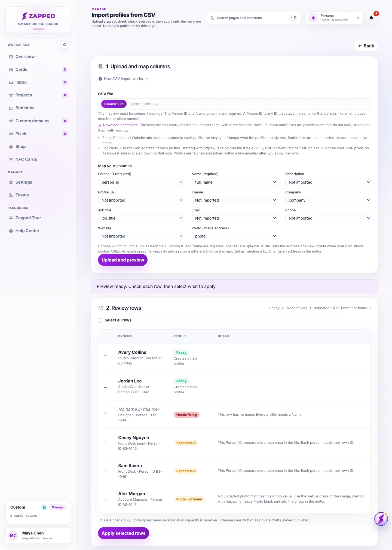Check the Jordan Lee row checkbox

105,386
